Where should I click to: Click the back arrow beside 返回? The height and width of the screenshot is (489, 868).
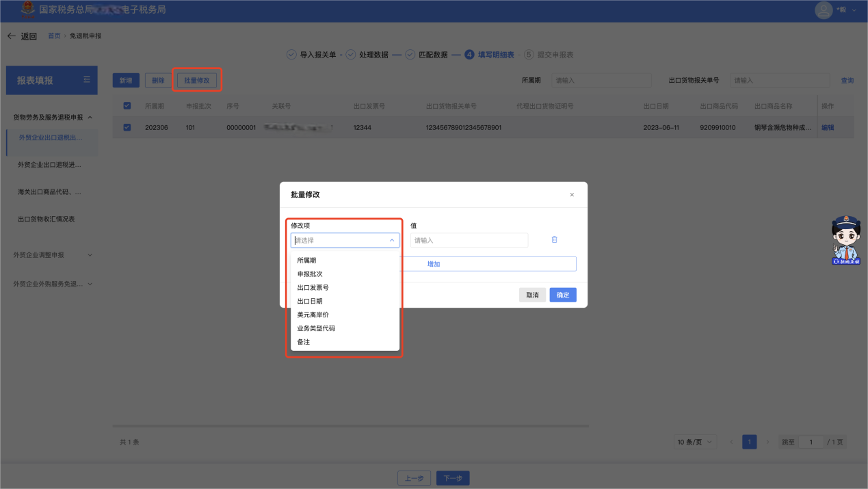pyautogui.click(x=11, y=36)
